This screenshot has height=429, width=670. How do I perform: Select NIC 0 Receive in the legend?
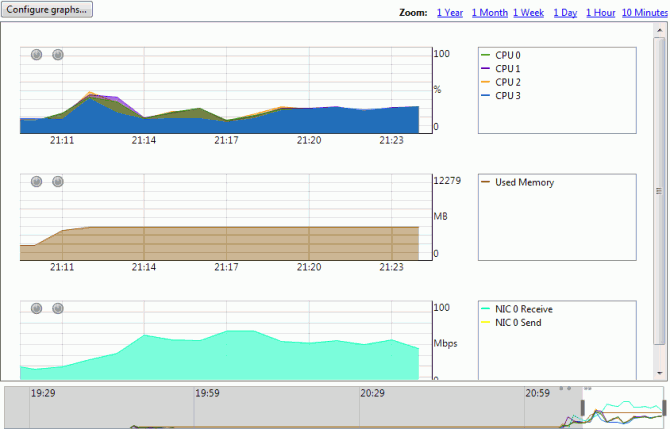[x=517, y=309]
